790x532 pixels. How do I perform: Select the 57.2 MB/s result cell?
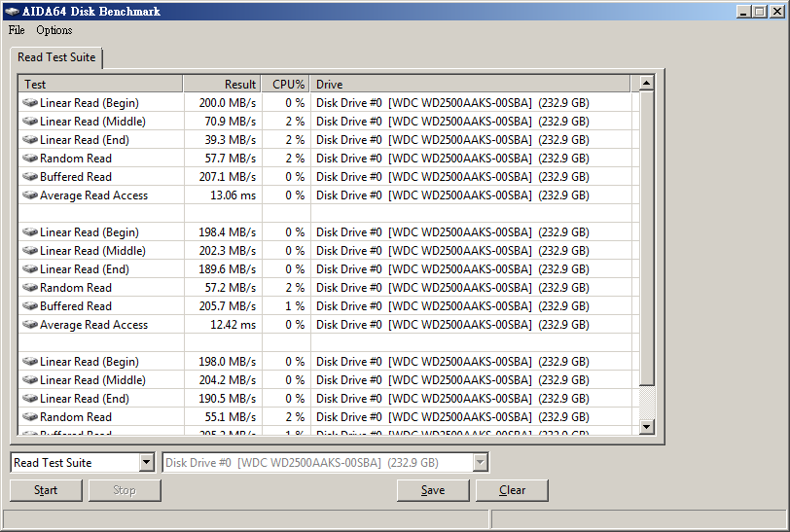[x=222, y=288]
